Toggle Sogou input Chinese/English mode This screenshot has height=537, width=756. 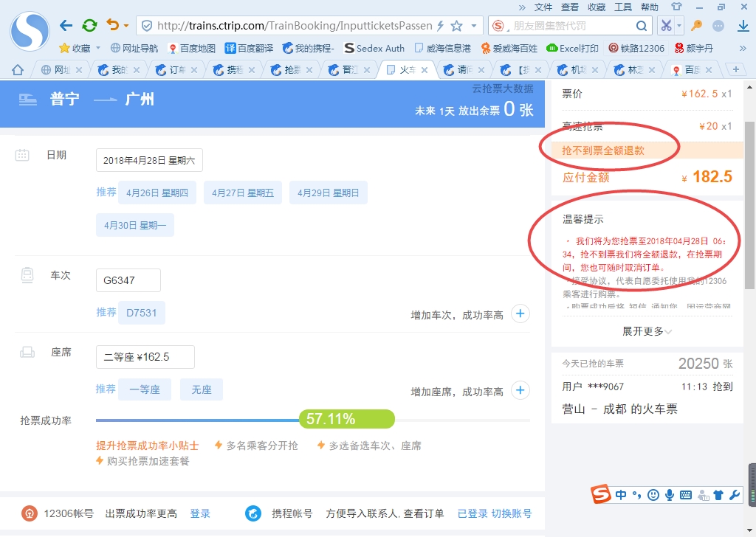pos(621,495)
